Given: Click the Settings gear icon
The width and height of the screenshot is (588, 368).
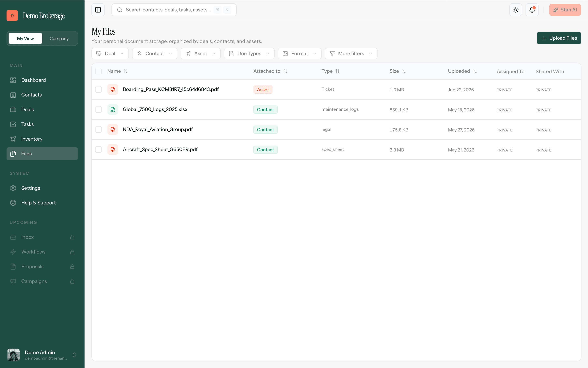Looking at the screenshot, I should click(x=13, y=188).
